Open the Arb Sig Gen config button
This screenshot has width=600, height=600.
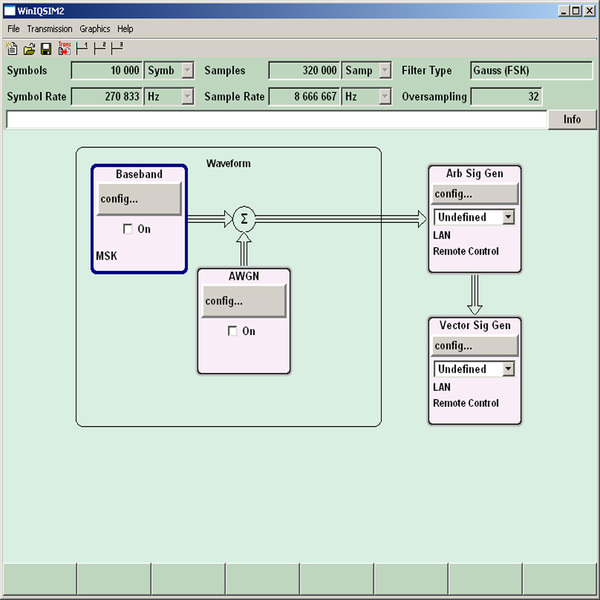click(475, 194)
